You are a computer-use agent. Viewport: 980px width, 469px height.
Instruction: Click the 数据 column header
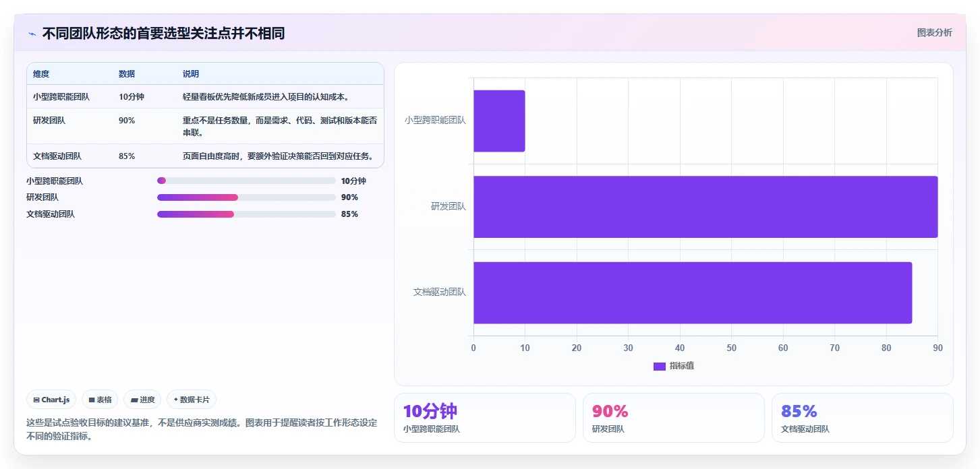point(127,74)
